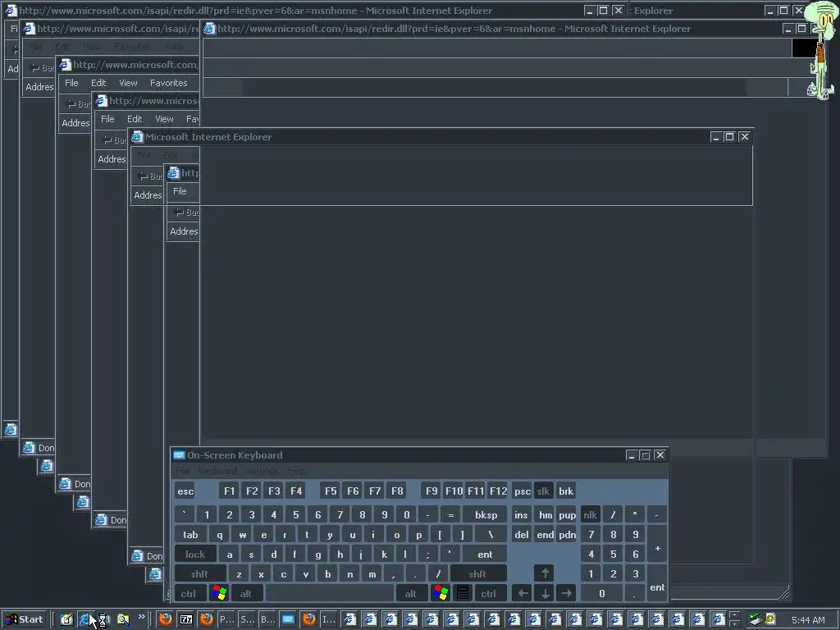Open the On-Screen Keyboard Keyboard menu
Screen dimensions: 840x630
[217, 470]
